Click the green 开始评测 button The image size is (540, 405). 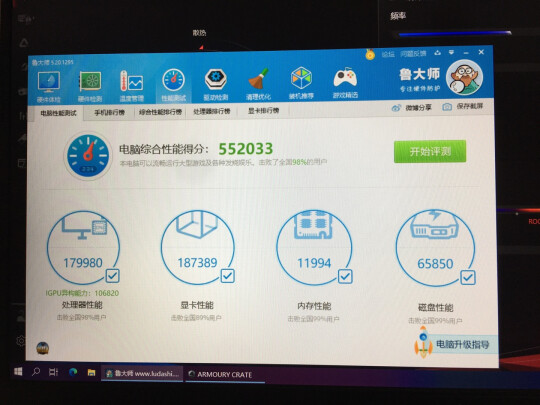(x=430, y=151)
